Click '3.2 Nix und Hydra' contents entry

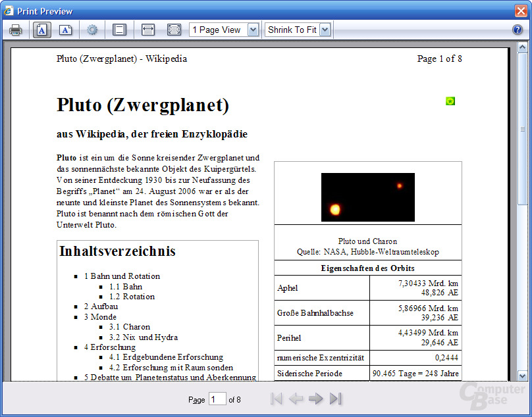click(x=144, y=337)
